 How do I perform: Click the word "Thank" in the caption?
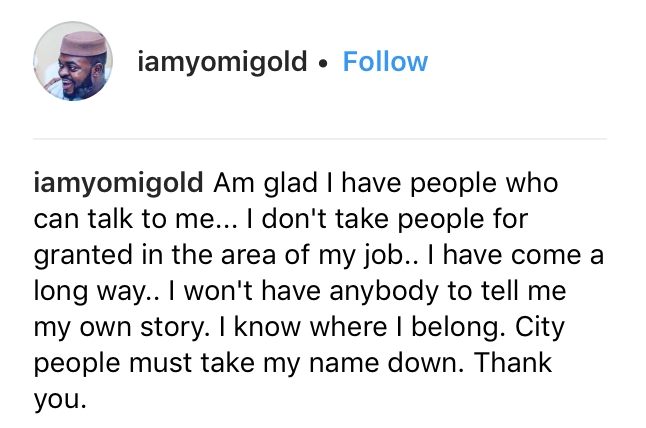514,360
